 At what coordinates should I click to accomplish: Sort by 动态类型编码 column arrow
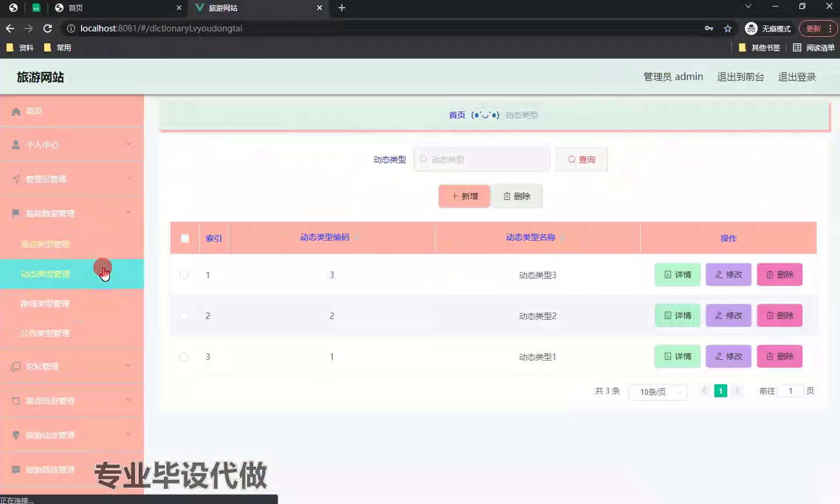click(x=356, y=237)
